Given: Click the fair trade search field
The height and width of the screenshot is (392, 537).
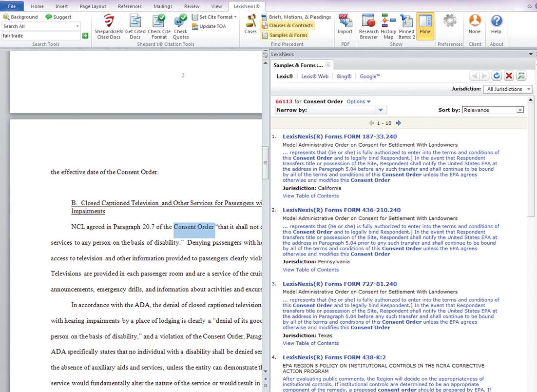Looking at the screenshot, I should point(41,36).
